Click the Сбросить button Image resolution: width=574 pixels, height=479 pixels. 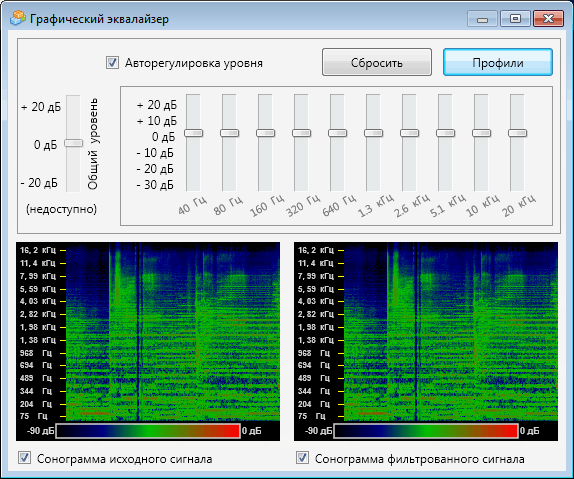point(377,63)
